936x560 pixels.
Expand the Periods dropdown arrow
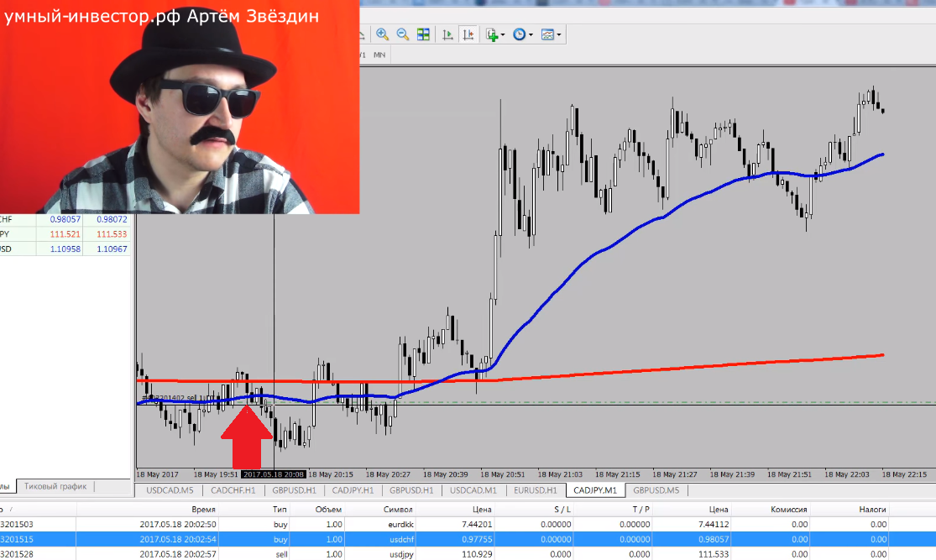click(531, 34)
